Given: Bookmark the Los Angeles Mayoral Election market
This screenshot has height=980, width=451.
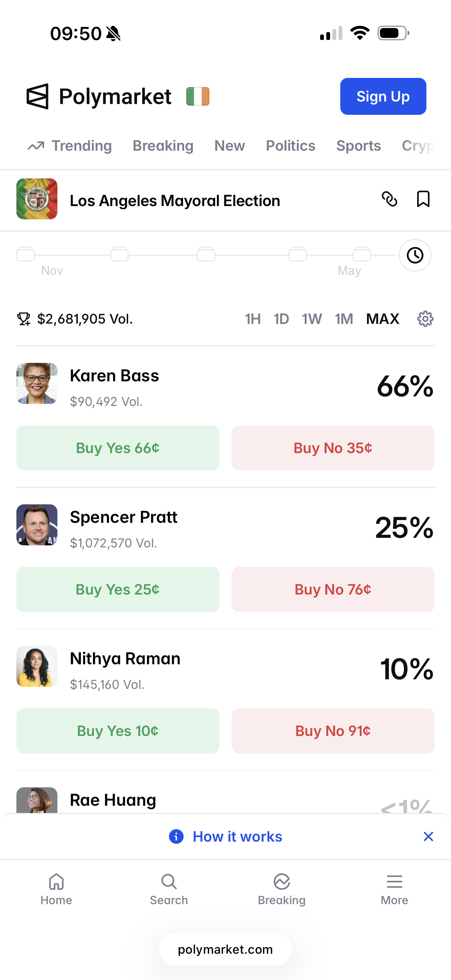Looking at the screenshot, I should 423,199.
